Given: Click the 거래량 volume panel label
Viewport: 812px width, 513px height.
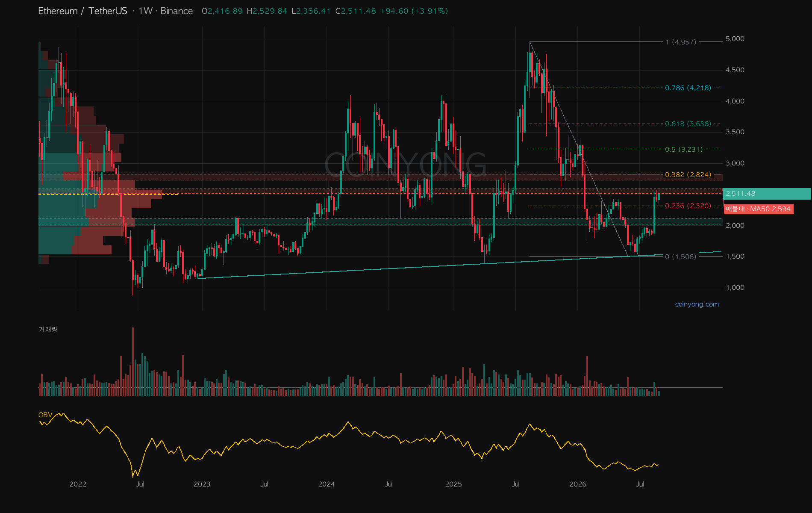Looking at the screenshot, I should click(x=48, y=329).
